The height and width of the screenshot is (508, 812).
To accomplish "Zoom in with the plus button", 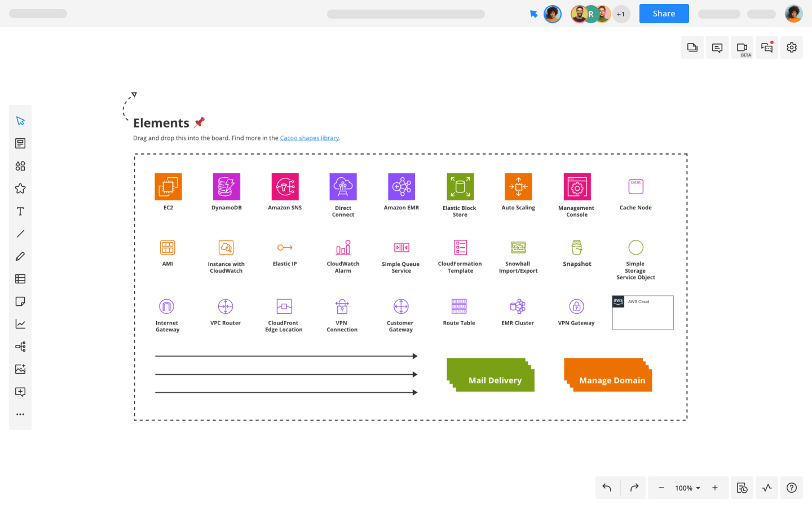I will (x=715, y=488).
